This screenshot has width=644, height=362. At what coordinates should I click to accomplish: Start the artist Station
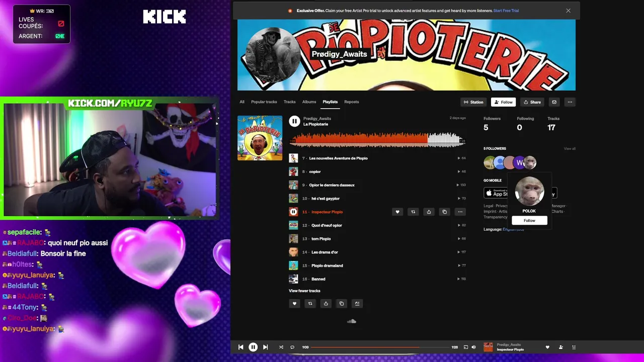[x=473, y=102]
